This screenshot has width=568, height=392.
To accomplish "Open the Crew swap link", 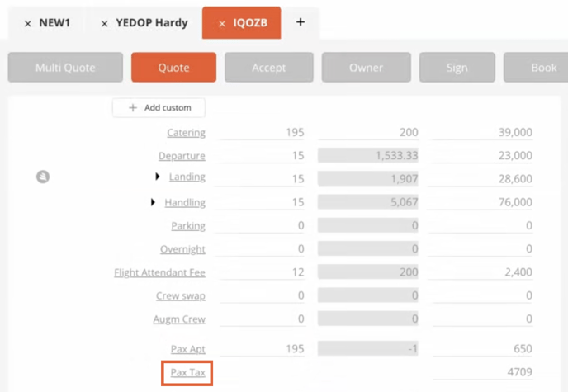I will coord(181,295).
